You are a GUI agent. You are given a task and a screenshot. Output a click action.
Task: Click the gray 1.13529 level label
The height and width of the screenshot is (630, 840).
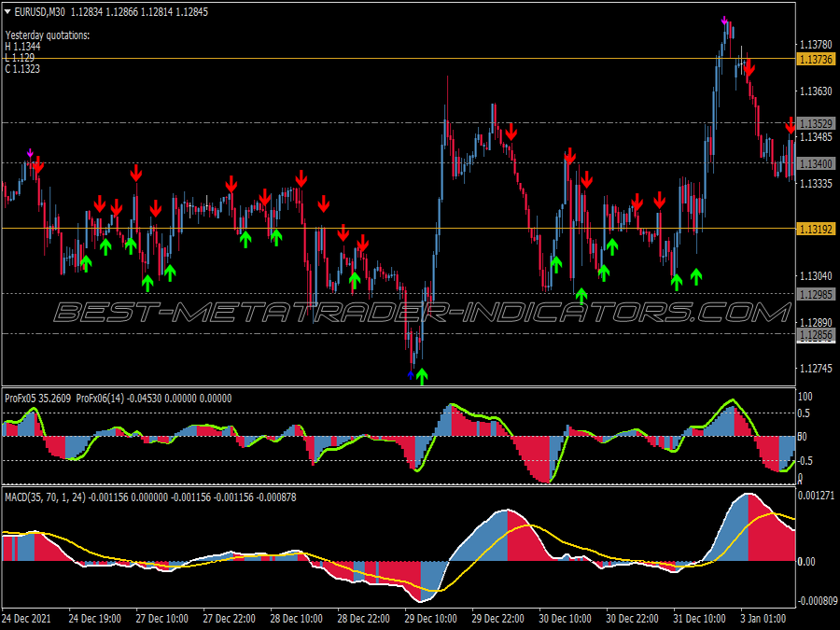816,124
